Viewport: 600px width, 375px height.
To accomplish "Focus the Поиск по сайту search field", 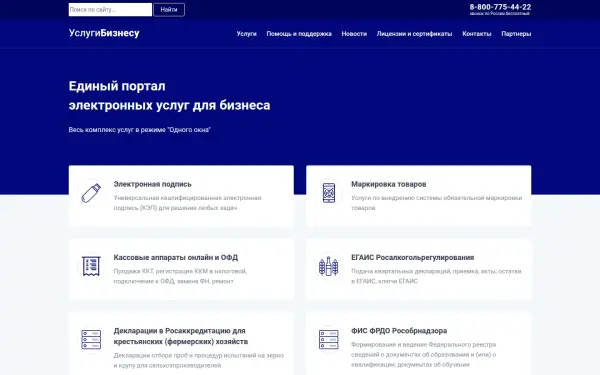I will pos(110,10).
